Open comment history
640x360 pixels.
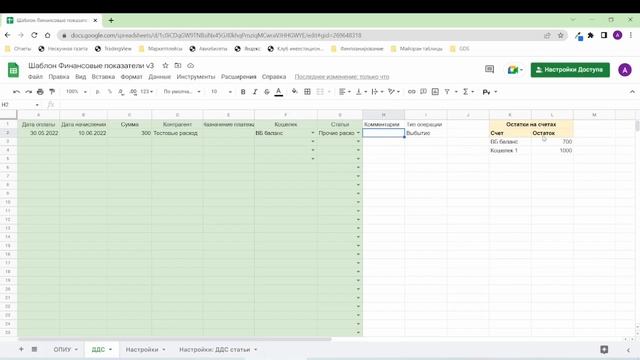pyautogui.click(x=489, y=69)
